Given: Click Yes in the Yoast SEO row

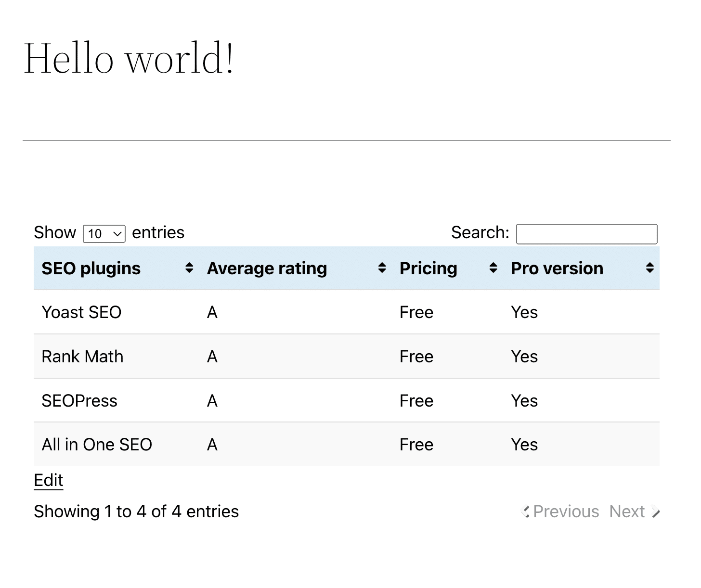Looking at the screenshot, I should [x=524, y=313].
